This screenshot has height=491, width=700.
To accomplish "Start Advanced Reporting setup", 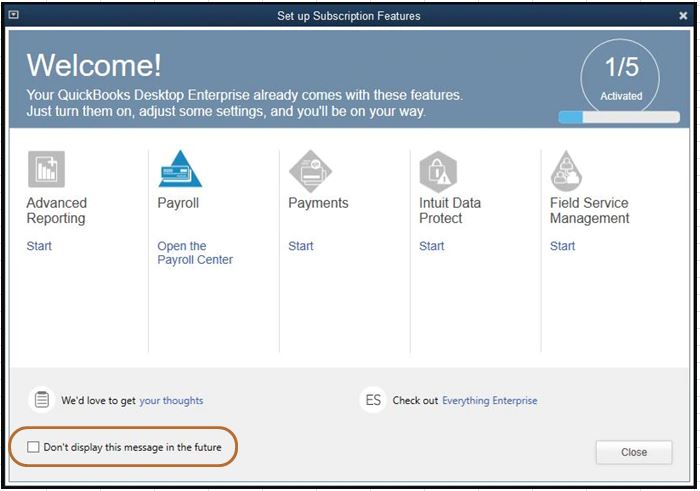I will 39,246.
